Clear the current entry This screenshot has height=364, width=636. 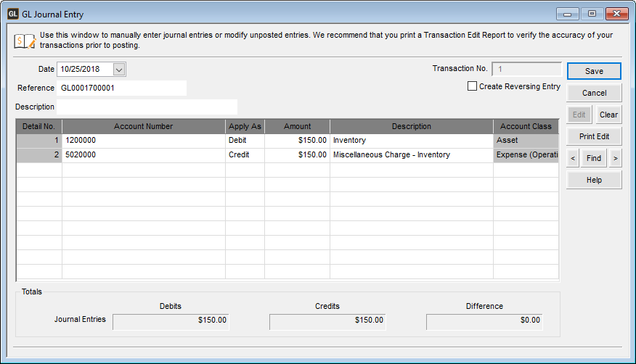point(608,115)
